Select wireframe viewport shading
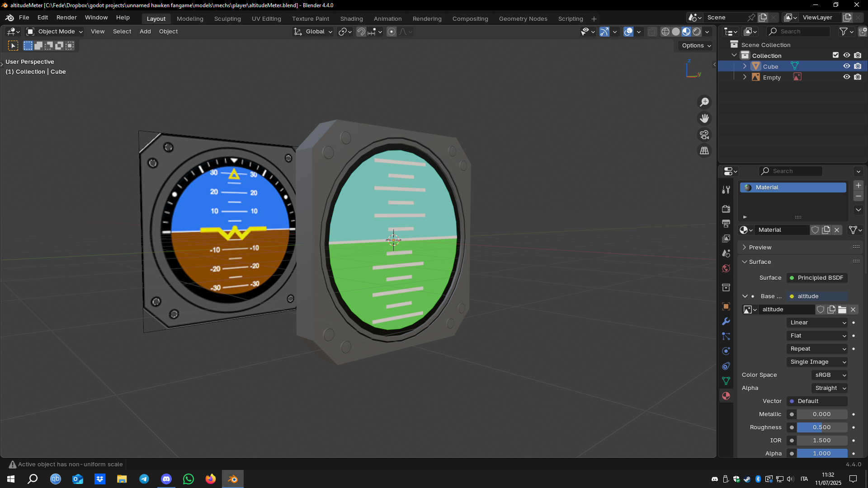The image size is (868, 488). (665, 32)
